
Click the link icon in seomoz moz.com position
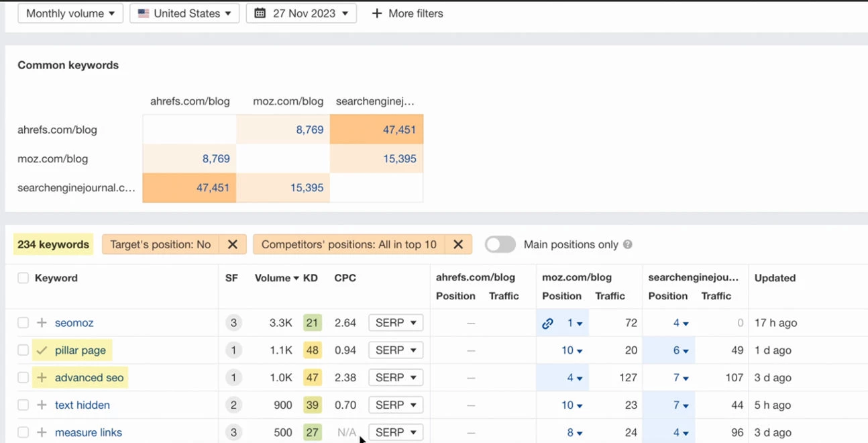tap(547, 324)
